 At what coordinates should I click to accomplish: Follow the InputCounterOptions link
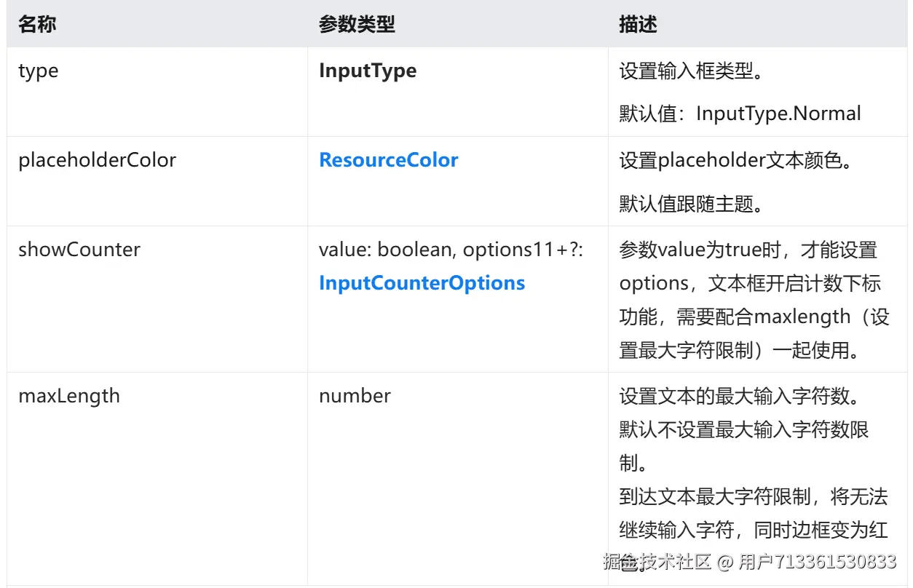click(x=422, y=283)
